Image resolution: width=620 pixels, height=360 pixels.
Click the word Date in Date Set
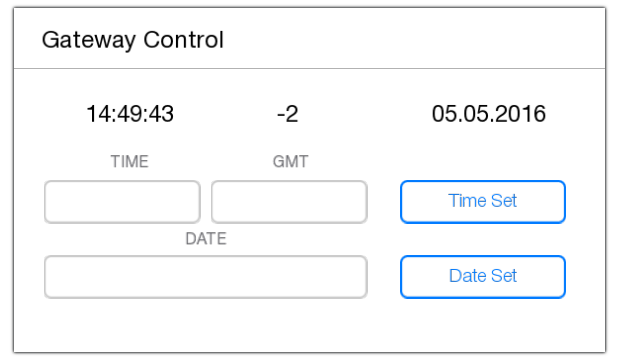(465, 276)
